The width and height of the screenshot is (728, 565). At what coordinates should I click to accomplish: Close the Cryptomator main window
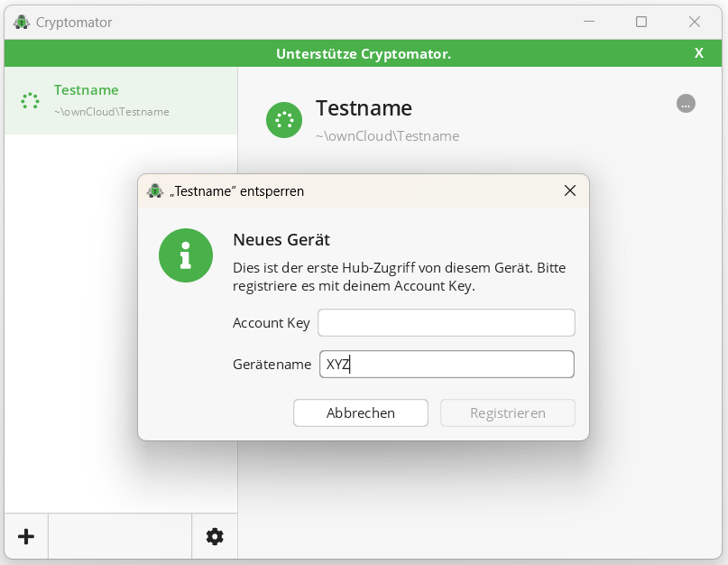point(694,22)
